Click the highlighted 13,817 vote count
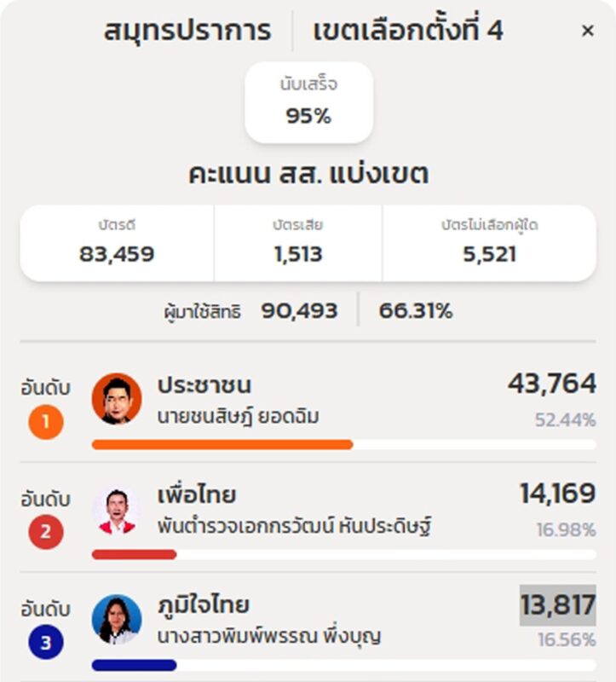Viewport: 616px width, 682px height. 557,605
